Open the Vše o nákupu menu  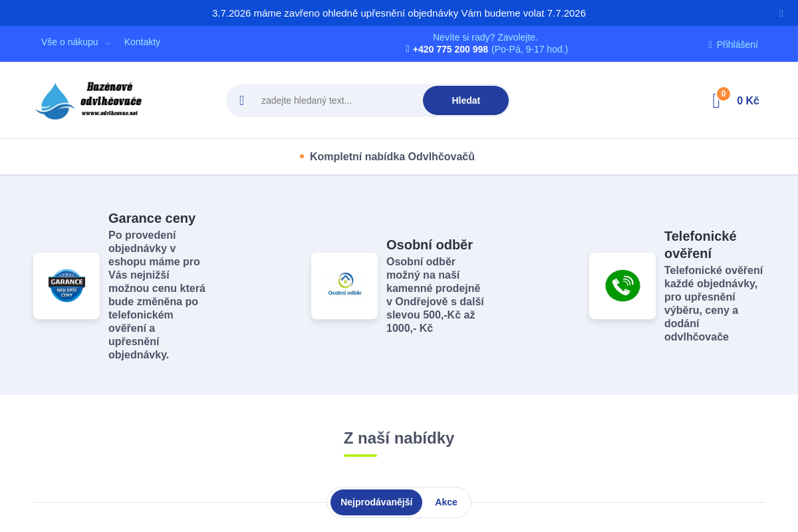pos(70,42)
